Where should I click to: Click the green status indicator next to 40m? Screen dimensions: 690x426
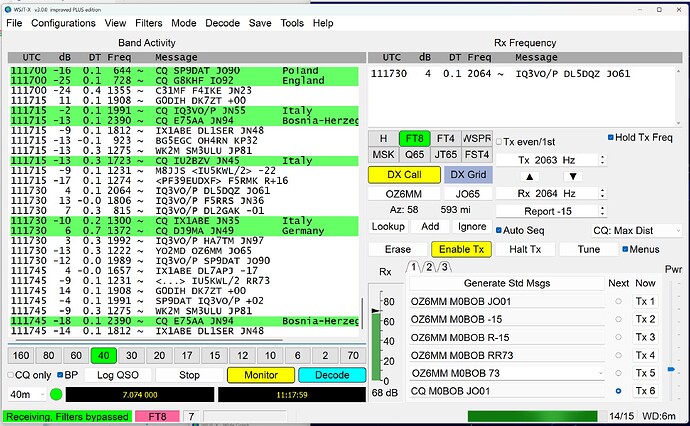tap(56, 394)
